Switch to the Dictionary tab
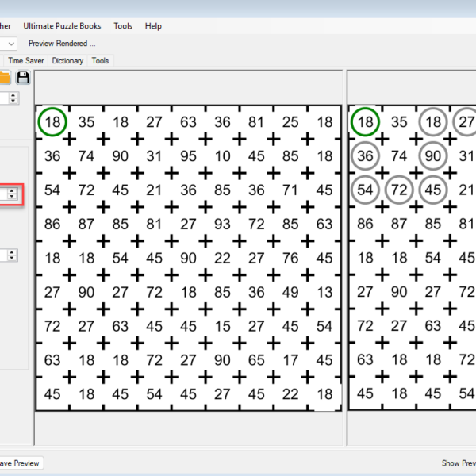 pos(67,60)
